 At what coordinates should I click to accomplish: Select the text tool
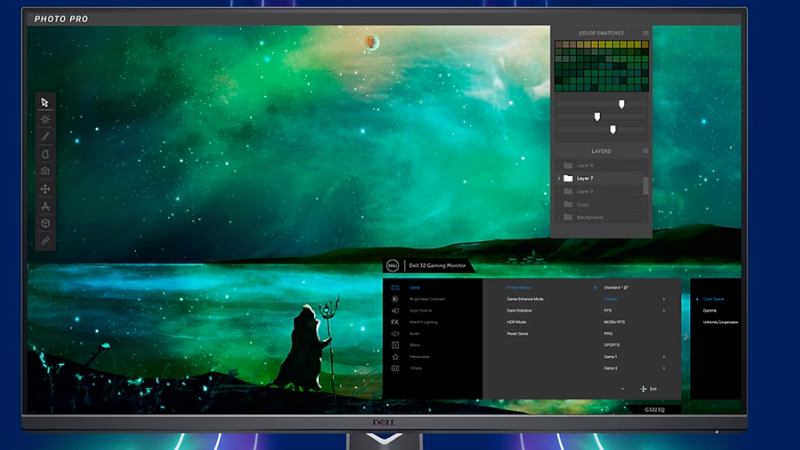tap(45, 206)
